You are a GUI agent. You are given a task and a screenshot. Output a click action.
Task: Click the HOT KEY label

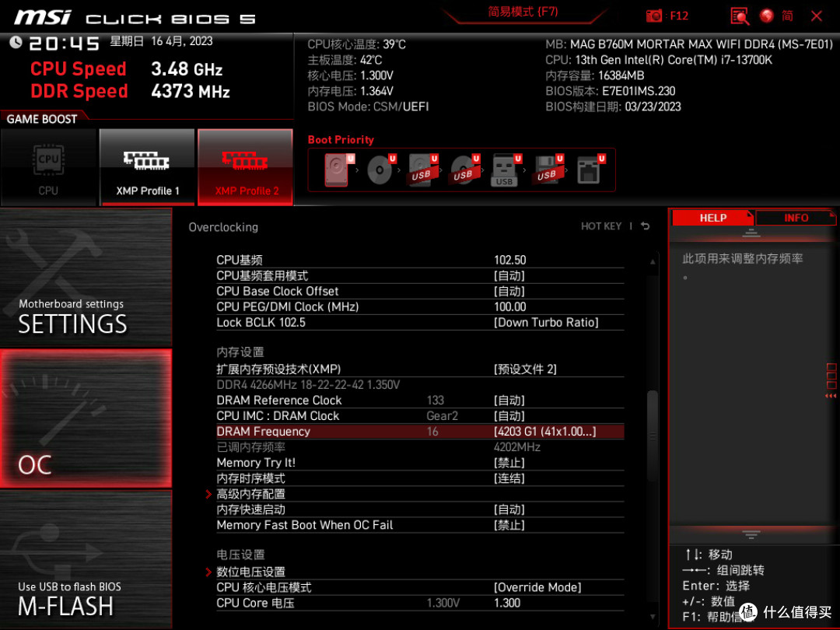point(601,226)
